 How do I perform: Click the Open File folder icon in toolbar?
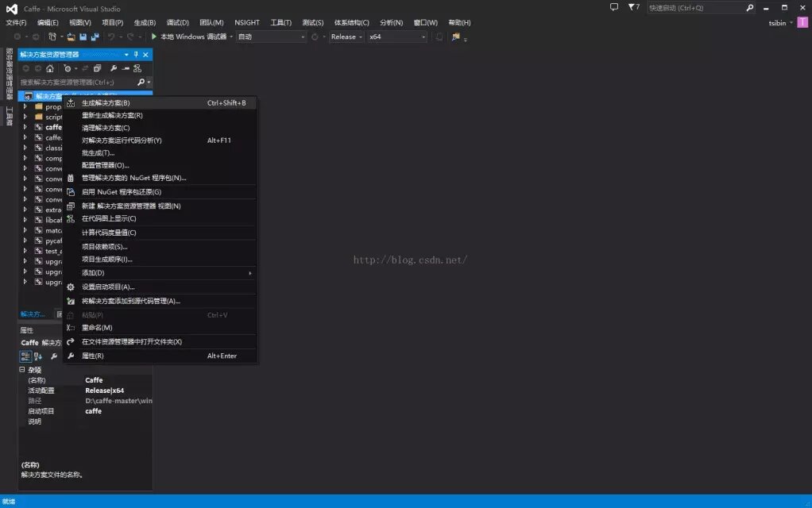71,37
